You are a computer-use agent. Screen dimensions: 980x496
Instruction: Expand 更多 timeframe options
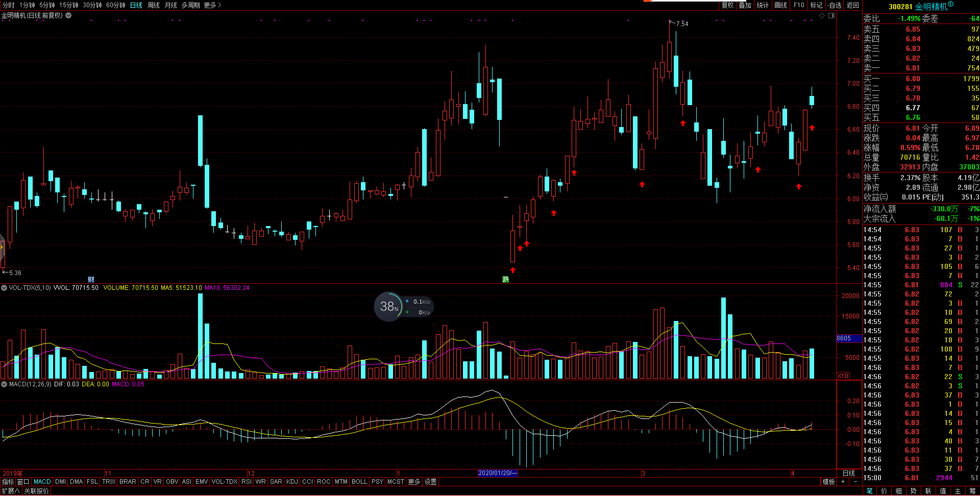212,5
